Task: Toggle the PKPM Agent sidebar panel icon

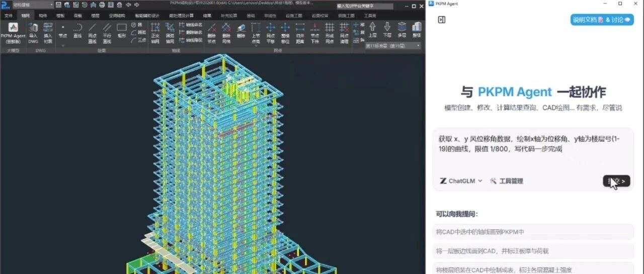Action: point(442,20)
